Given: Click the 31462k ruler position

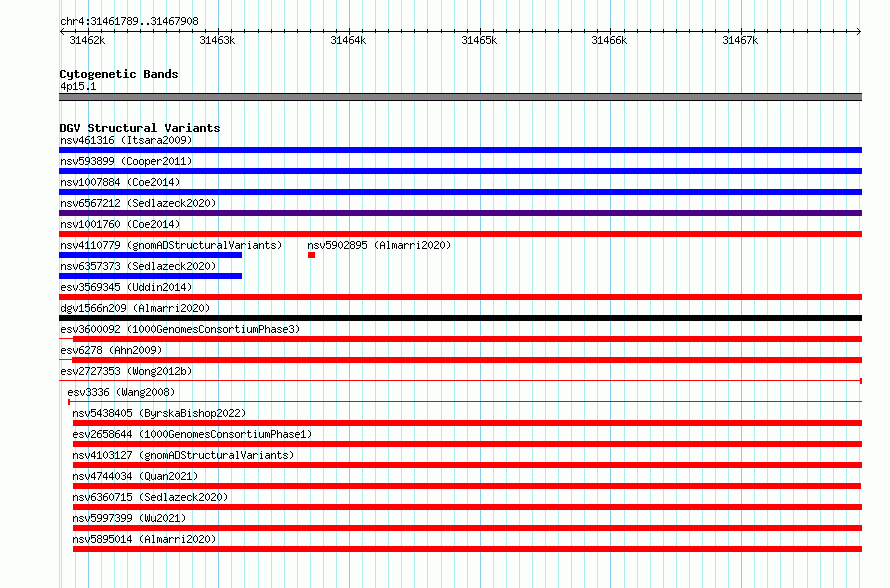Looking at the screenshot, I should point(87,40).
